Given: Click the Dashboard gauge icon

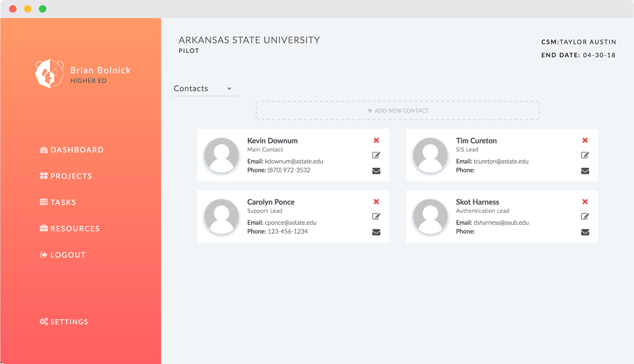Looking at the screenshot, I should pos(44,150).
